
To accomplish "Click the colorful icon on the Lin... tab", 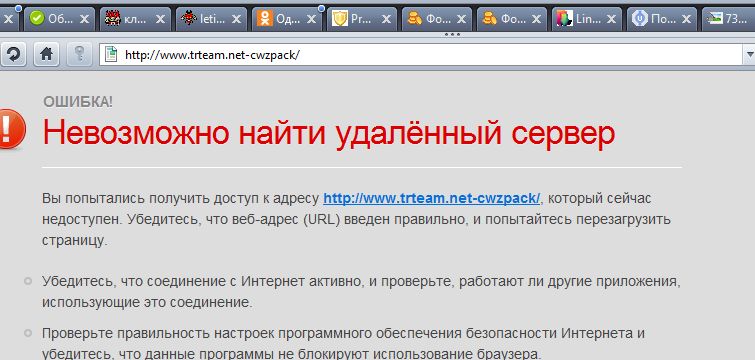I will tap(564, 18).
